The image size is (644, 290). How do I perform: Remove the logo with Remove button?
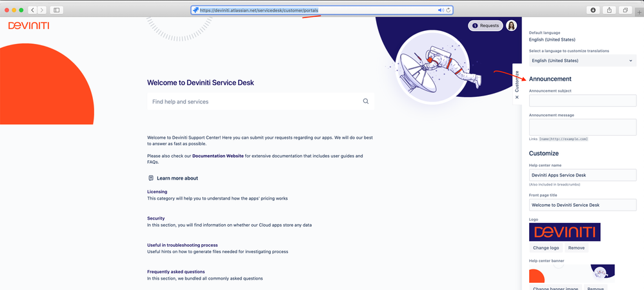pyautogui.click(x=576, y=247)
